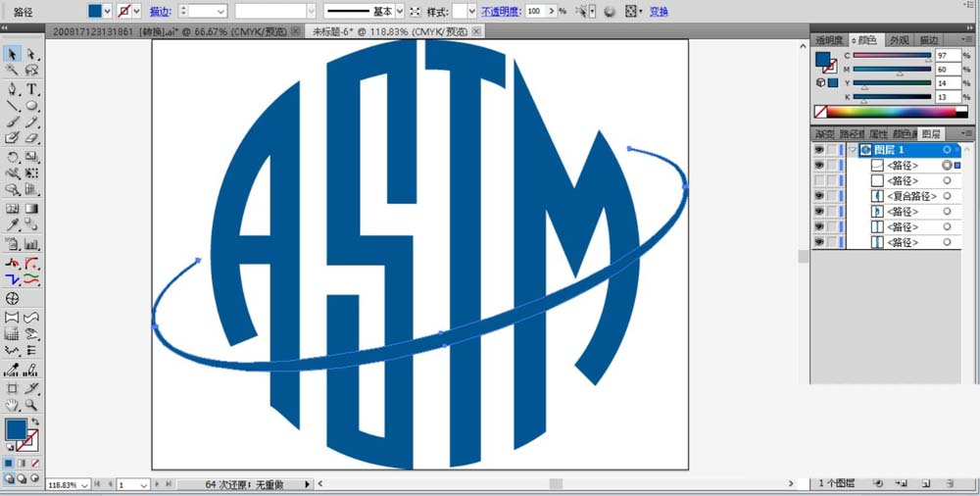Viewport: 980px width, 496px height.
Task: Click the C value field showing 97
Action: 948,56
